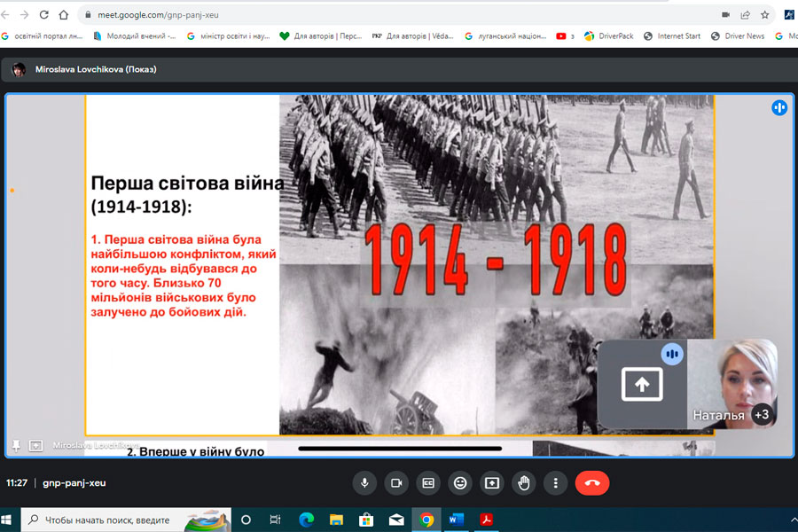Open the +3 other participants badge
Screen dimensions: 798x532
tap(761, 414)
